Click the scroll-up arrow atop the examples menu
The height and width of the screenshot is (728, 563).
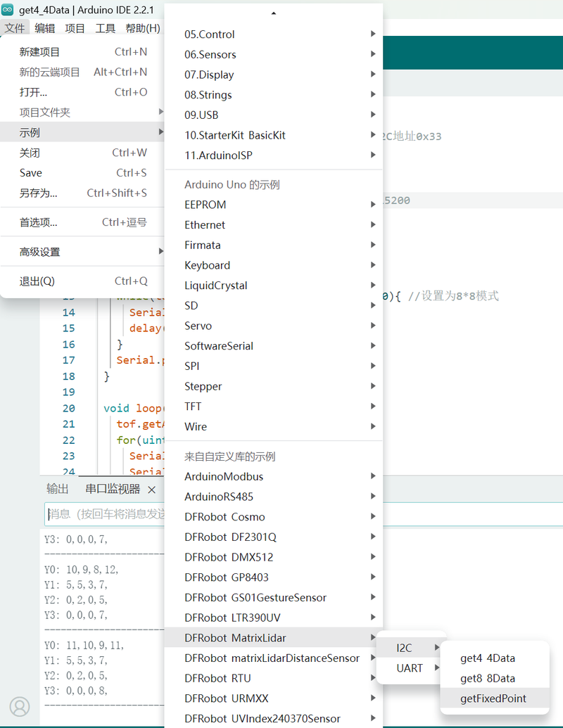[273, 13]
